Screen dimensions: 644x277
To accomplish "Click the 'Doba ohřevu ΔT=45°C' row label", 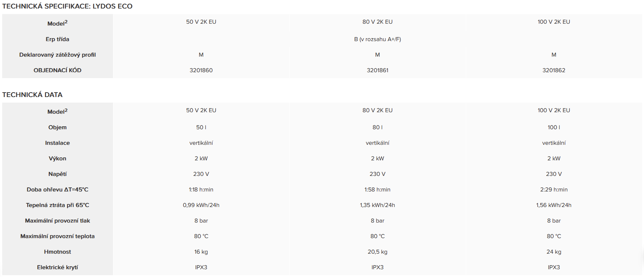I will point(57,190).
